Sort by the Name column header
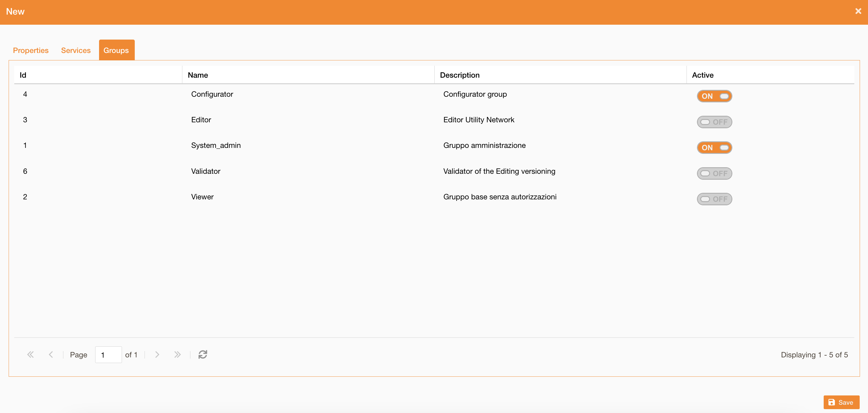The width and height of the screenshot is (868, 413). click(x=308, y=75)
